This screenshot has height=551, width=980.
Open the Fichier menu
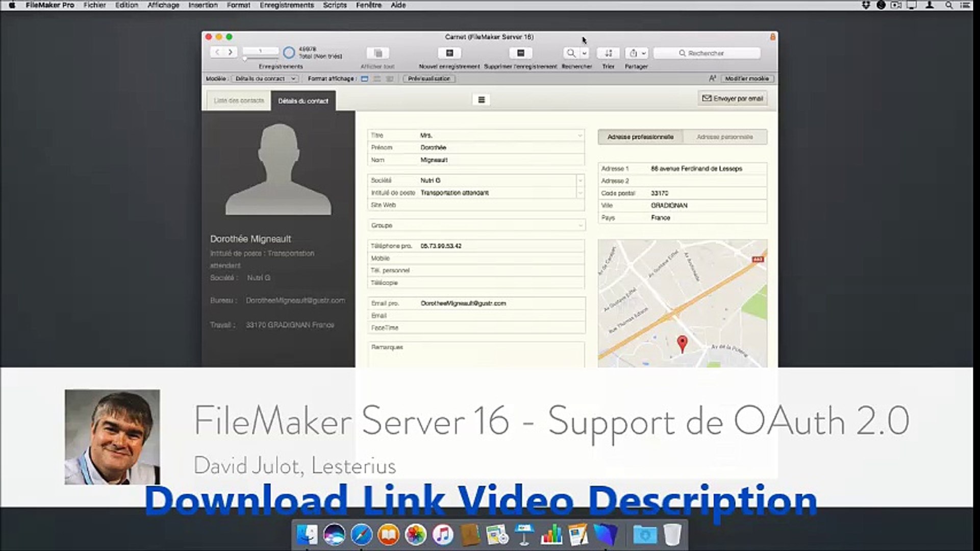click(94, 5)
